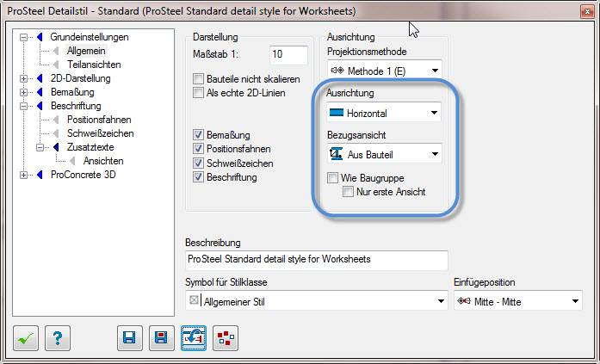Enable Wie Baugruppe checkbox
Viewport: 600px width, 364px height.
point(332,178)
